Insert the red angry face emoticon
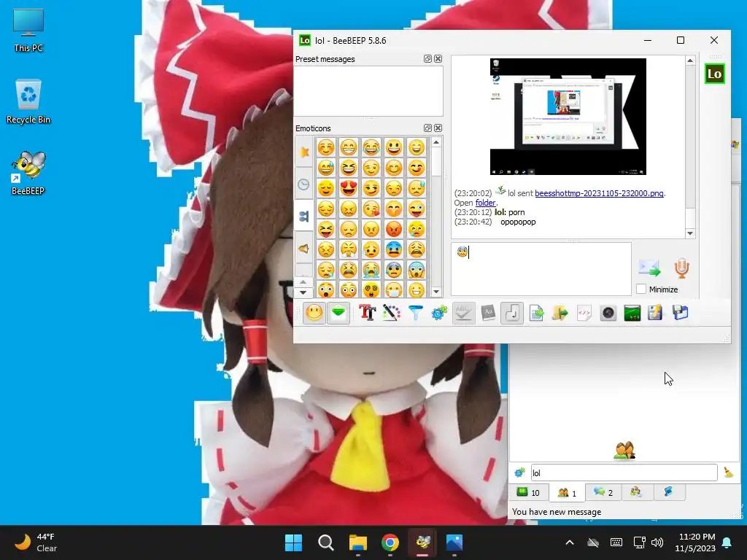Screen dimensions: 747x560 point(393,229)
